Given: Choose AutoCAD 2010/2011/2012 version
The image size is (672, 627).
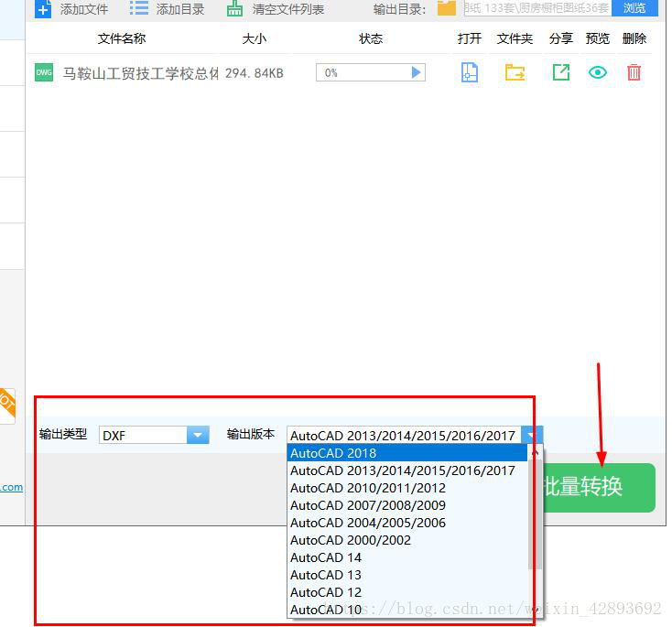Looking at the screenshot, I should 406,488.
